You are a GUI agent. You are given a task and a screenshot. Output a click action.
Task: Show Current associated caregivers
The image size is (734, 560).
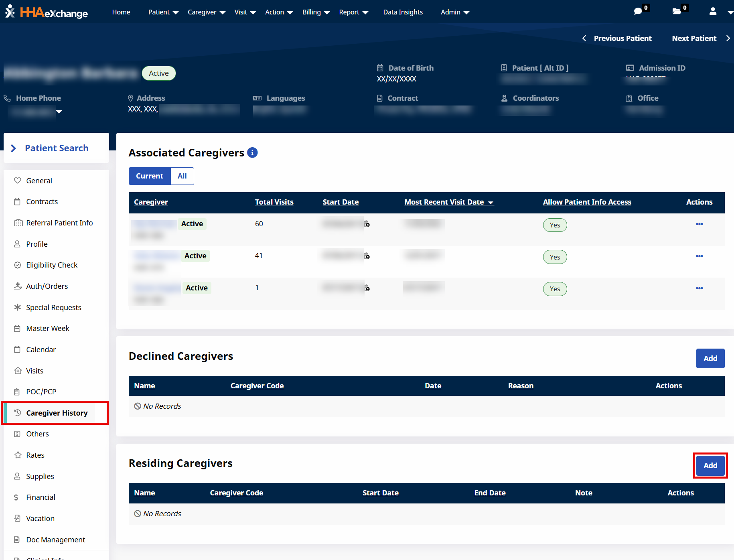tap(150, 176)
